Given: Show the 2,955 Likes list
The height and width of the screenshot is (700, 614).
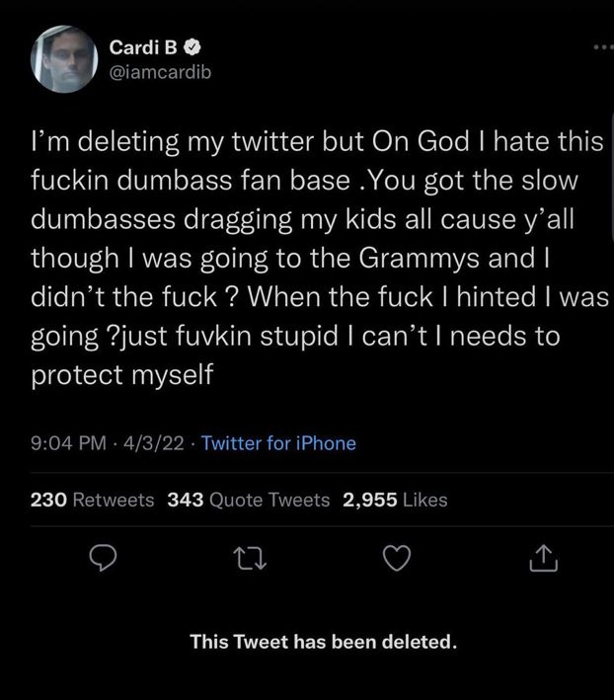Looking at the screenshot, I should pos(395,500).
